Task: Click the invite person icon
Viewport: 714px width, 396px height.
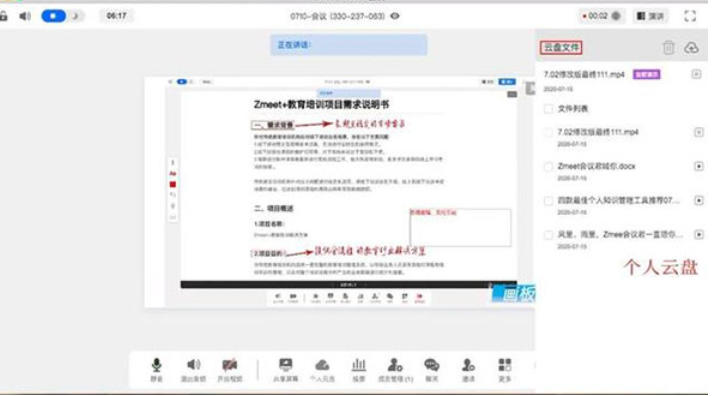Action: (468, 365)
